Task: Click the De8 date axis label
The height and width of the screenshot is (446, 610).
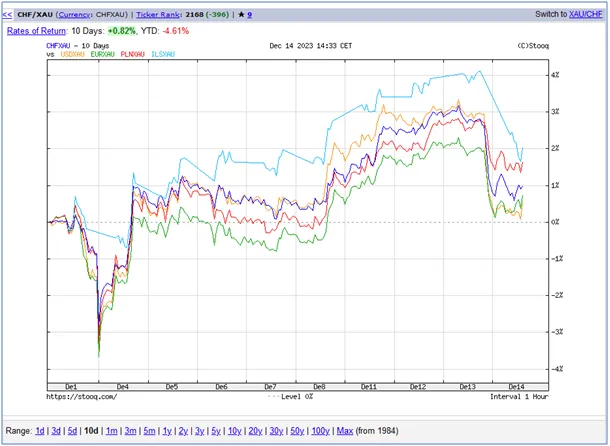Action: coord(319,386)
